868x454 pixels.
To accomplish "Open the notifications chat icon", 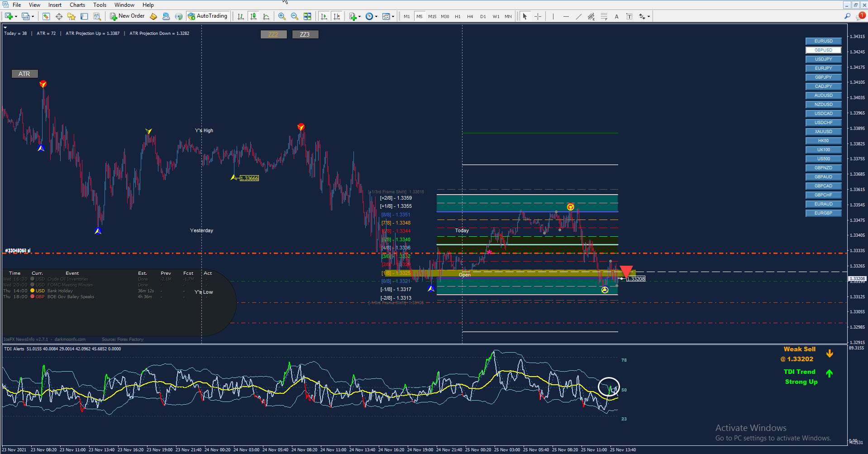I will click(860, 16).
